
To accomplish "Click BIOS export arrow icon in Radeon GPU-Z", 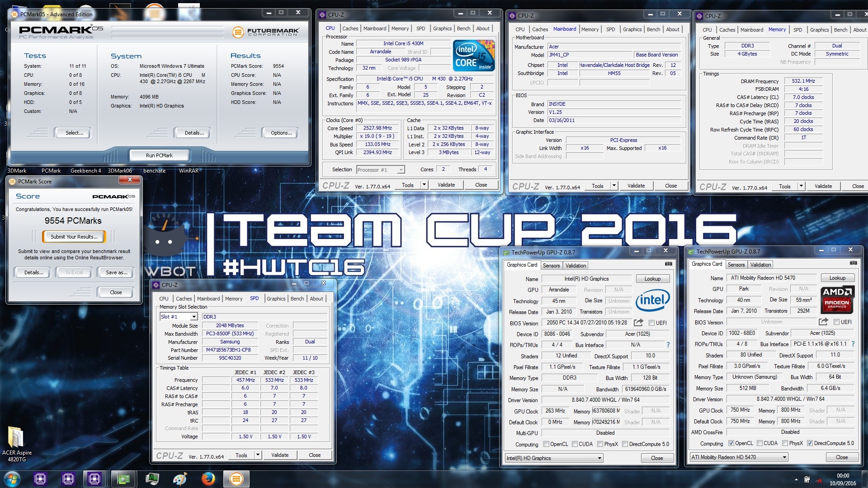I will coord(823,322).
